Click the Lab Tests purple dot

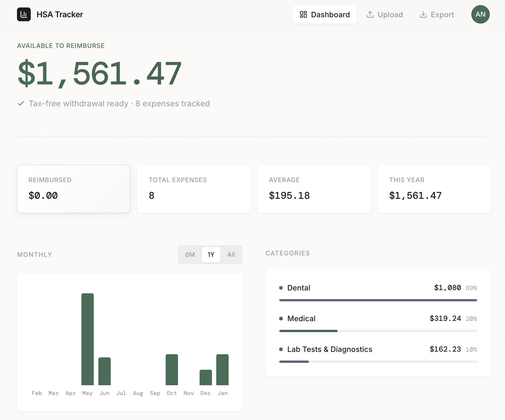(x=281, y=349)
